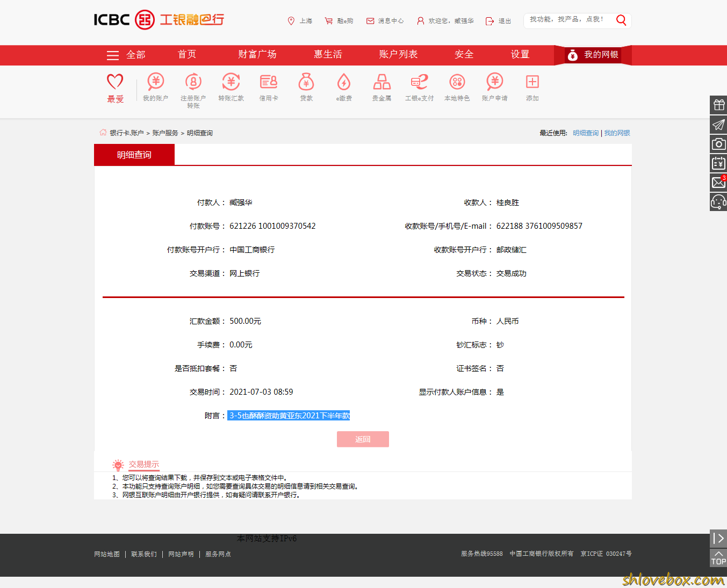The width and height of the screenshot is (727, 588).
Task: Open 惠生活 menu item
Action: [x=328, y=54]
